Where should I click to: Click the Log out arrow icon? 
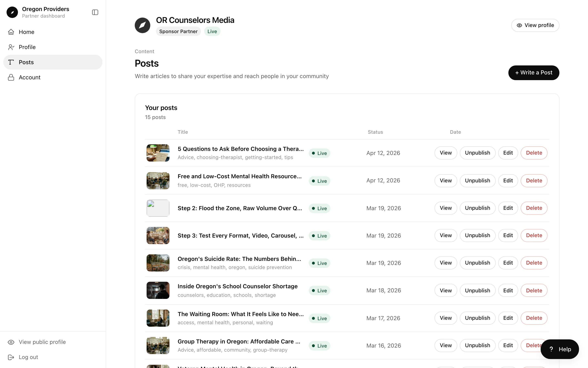click(x=11, y=357)
